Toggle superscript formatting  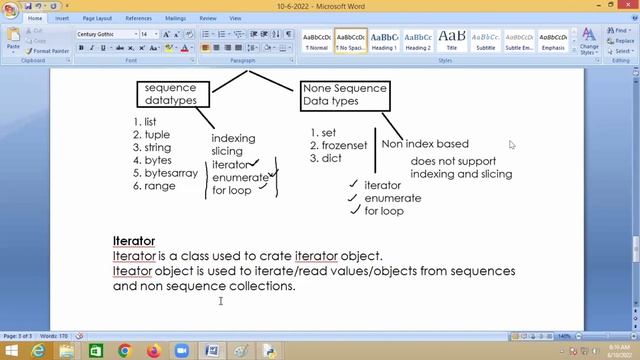pyautogui.click(x=142, y=48)
